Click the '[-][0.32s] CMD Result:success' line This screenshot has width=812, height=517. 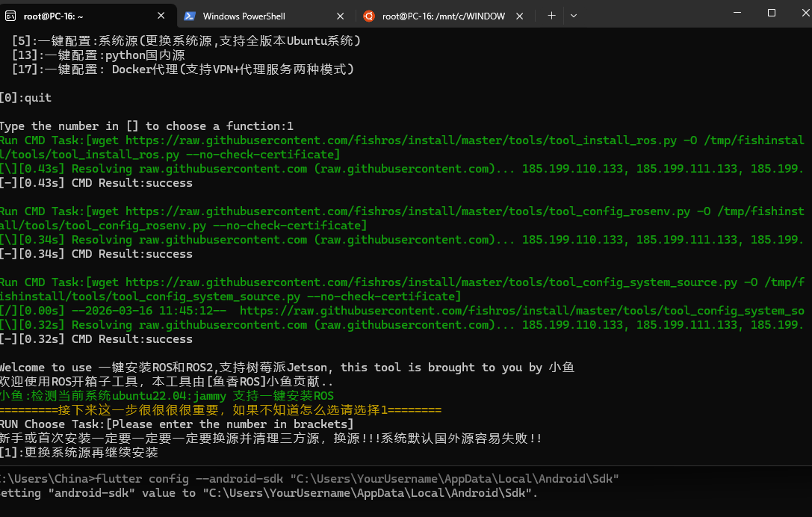96,338
